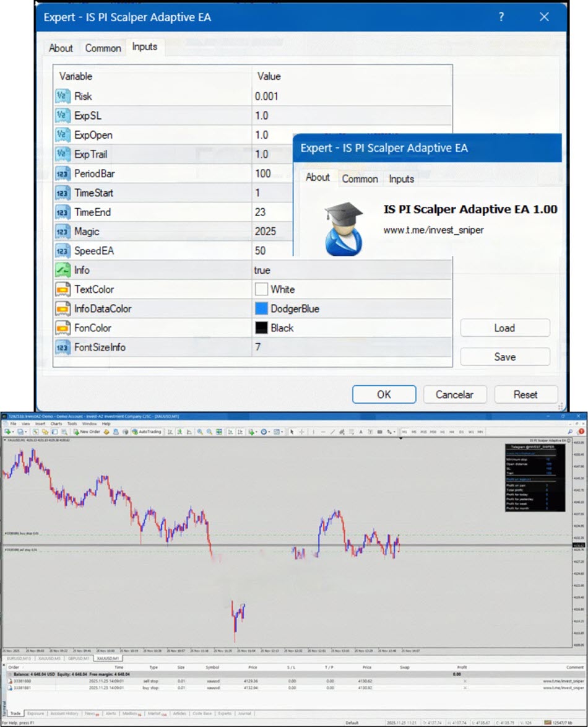
Task: Open the Experts terminal tab
Action: tap(224, 713)
